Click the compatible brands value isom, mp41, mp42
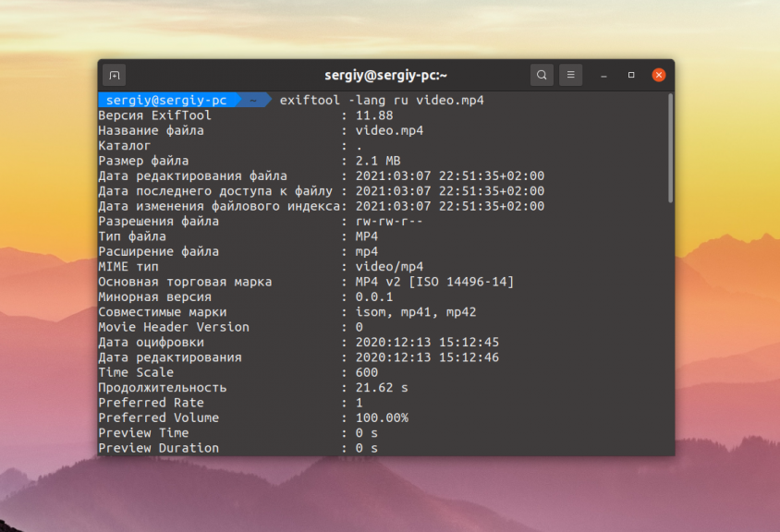Viewport: 780px width, 532px height. (x=416, y=312)
